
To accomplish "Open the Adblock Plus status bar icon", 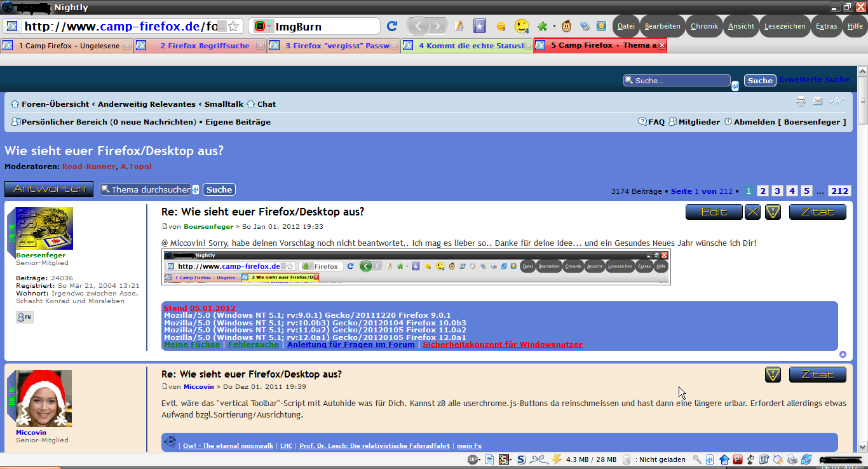I will coord(473,459).
